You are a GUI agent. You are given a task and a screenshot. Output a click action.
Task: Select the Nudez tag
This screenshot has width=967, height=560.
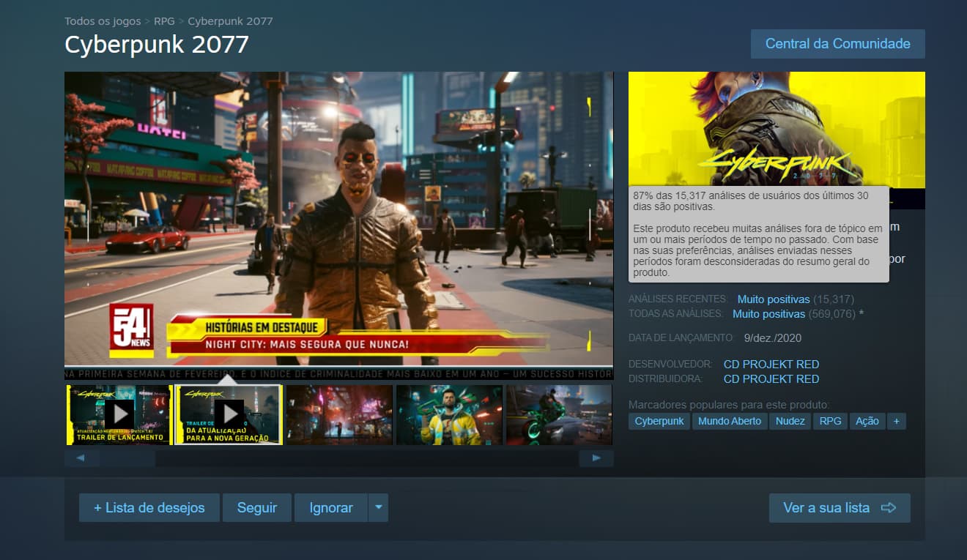tap(790, 421)
